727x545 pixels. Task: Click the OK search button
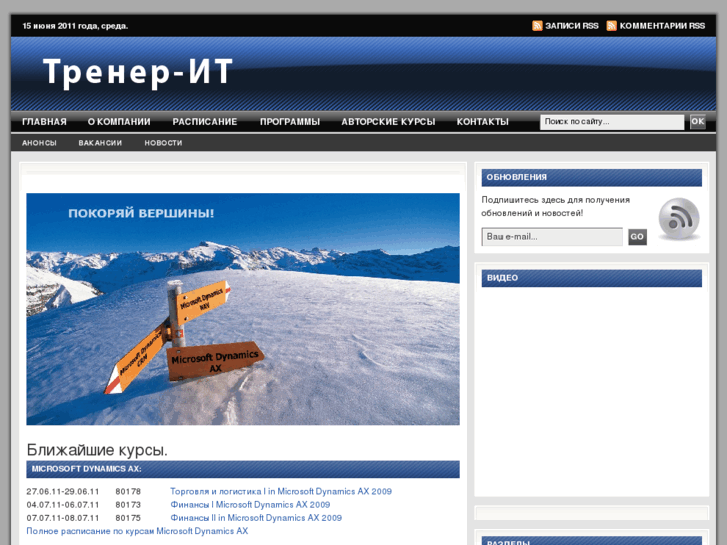pos(698,122)
